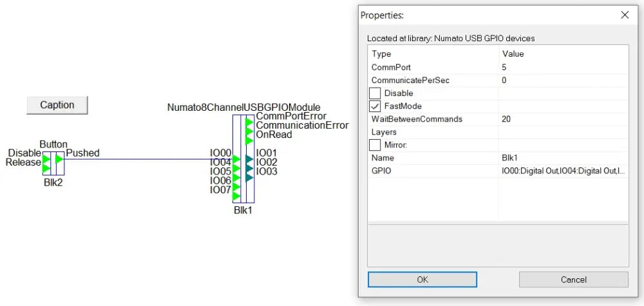Image resolution: width=644 pixels, height=306 pixels.
Task: Enable the Disable checkbox in Properties
Action: [x=375, y=93]
